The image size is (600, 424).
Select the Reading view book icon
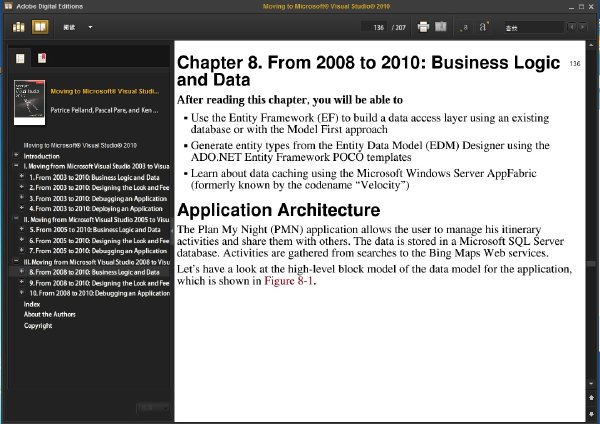click(40, 27)
